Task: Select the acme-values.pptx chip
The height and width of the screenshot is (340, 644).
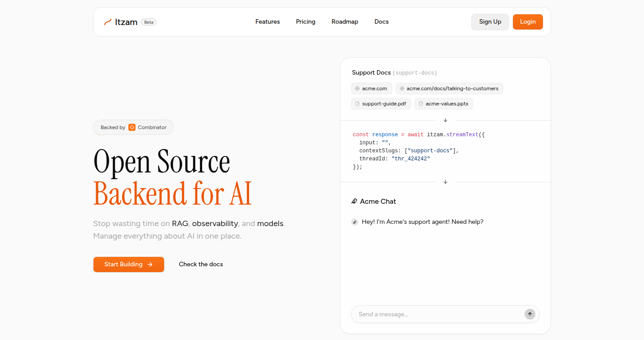Action: (x=444, y=104)
